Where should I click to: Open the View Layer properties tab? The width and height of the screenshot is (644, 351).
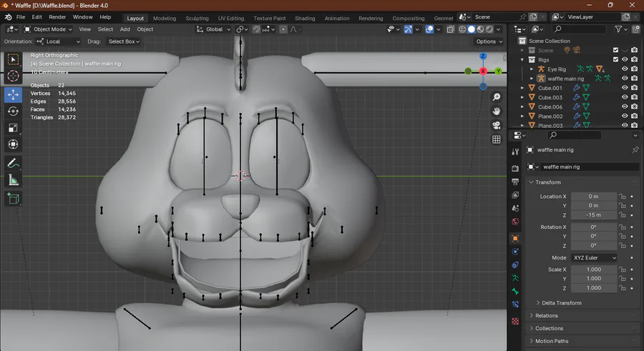click(515, 194)
